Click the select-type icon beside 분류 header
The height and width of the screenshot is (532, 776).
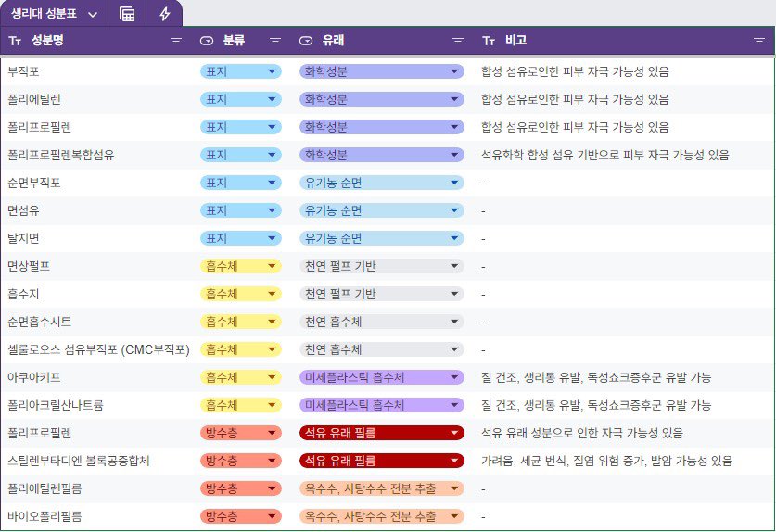207,41
